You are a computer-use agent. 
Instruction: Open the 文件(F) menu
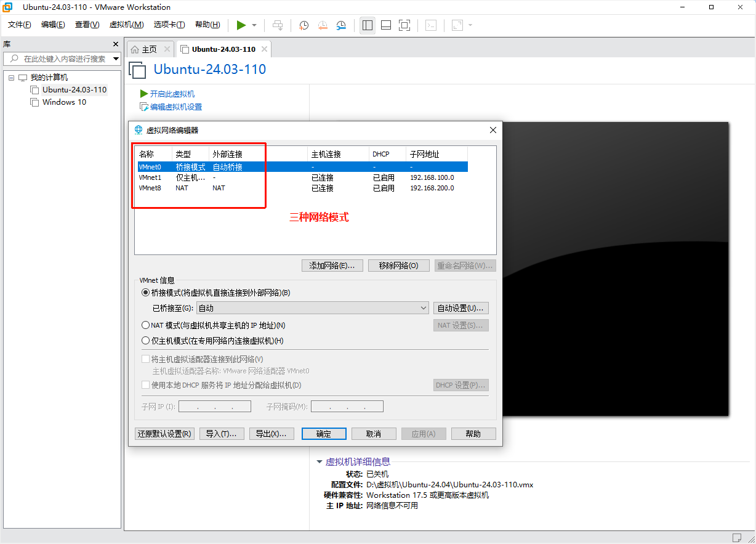(x=20, y=25)
